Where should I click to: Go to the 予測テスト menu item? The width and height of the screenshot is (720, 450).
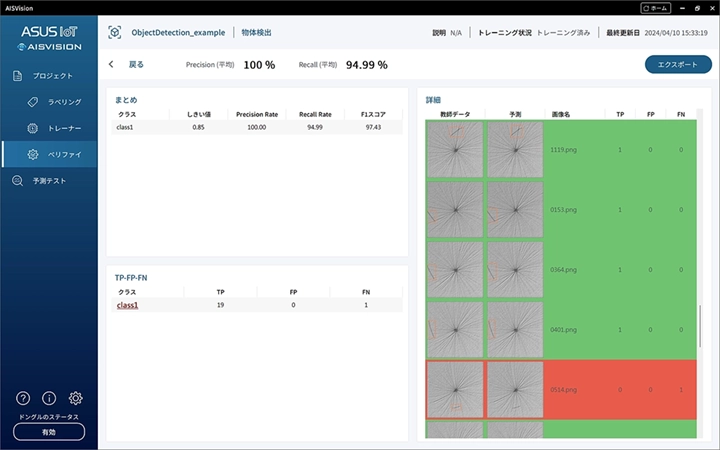coord(49,181)
